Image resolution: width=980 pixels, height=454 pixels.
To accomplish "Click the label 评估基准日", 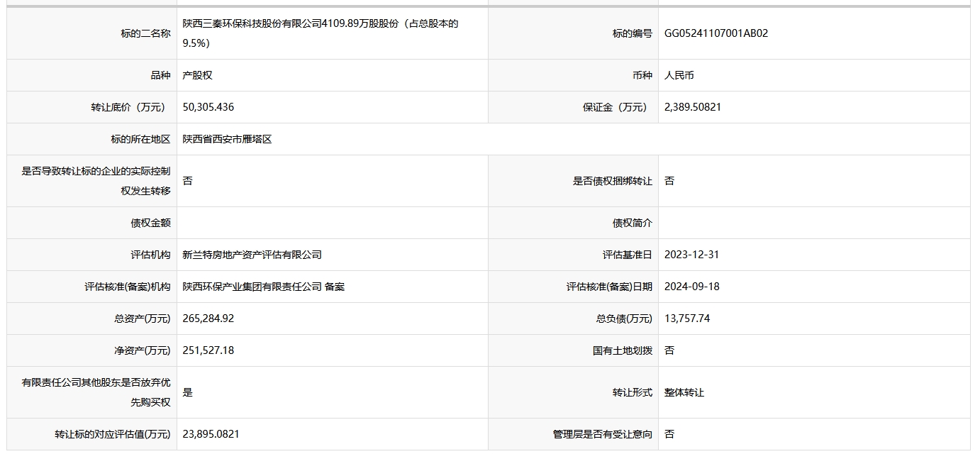I will click(x=628, y=255).
